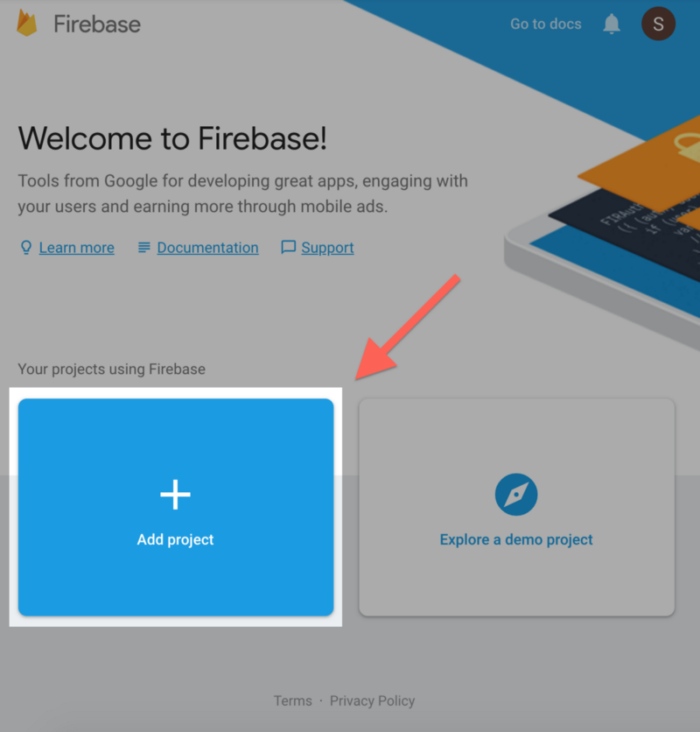700x732 pixels.
Task: Open the S account avatar
Action: [x=658, y=24]
